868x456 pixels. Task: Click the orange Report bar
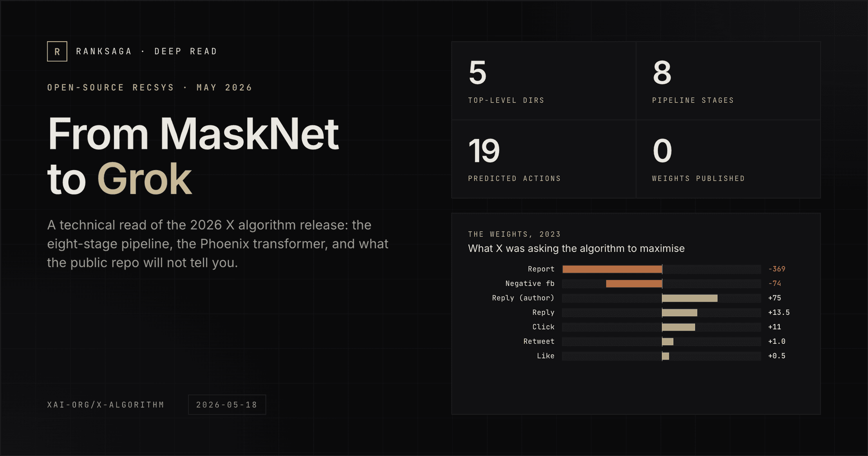point(612,269)
